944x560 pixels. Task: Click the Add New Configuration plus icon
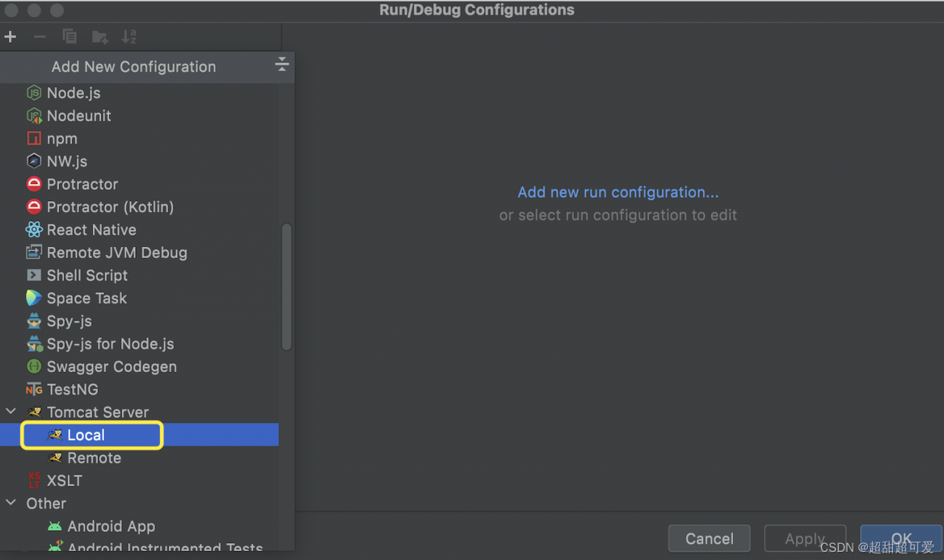10,37
